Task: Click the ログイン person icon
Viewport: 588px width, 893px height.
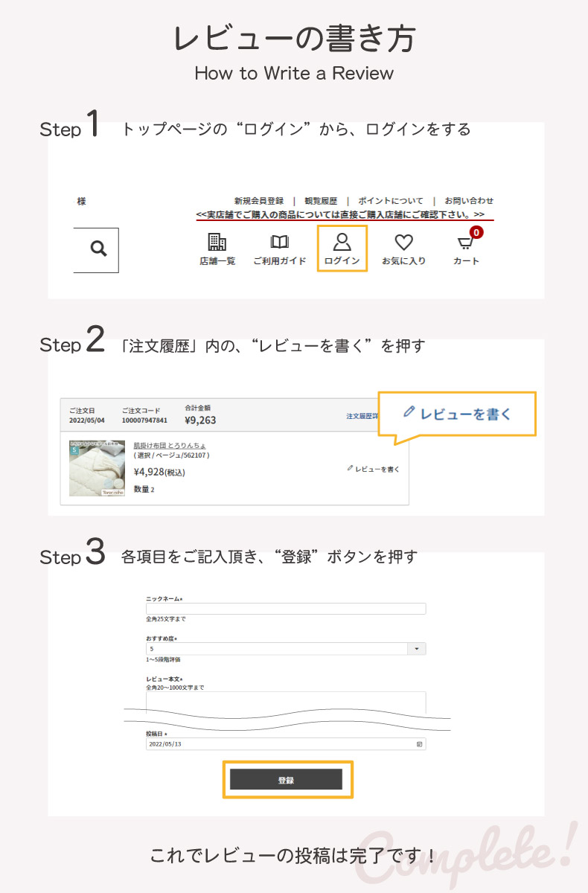Action: (342, 241)
